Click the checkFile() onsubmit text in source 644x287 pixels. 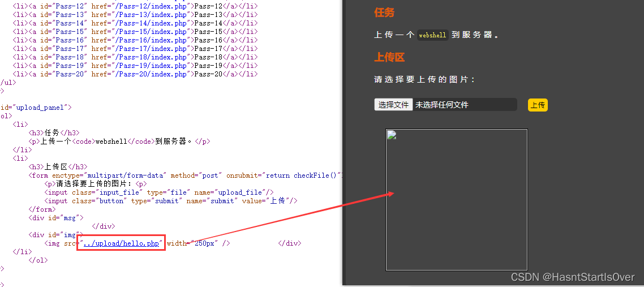click(x=315, y=175)
